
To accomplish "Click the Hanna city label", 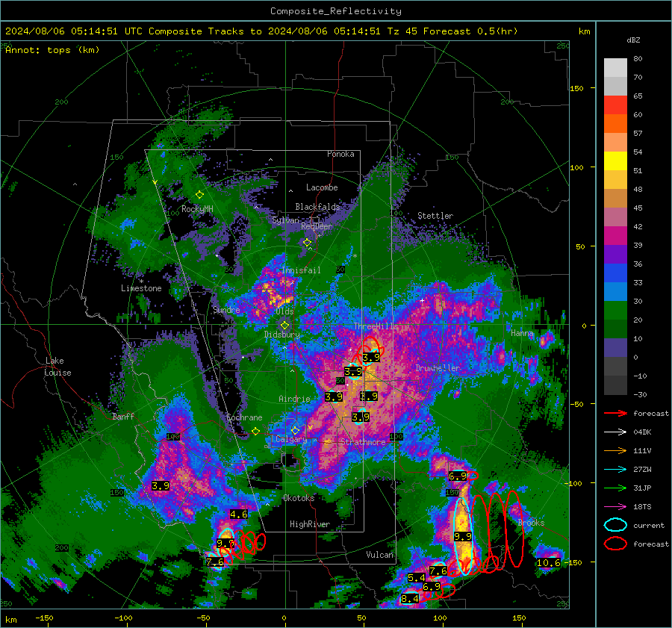I will (x=522, y=332).
